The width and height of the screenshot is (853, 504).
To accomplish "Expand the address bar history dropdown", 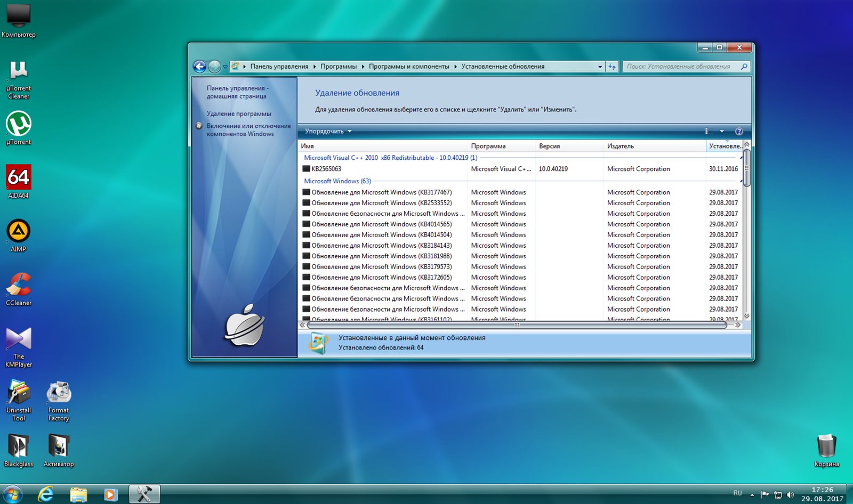I will coord(600,67).
